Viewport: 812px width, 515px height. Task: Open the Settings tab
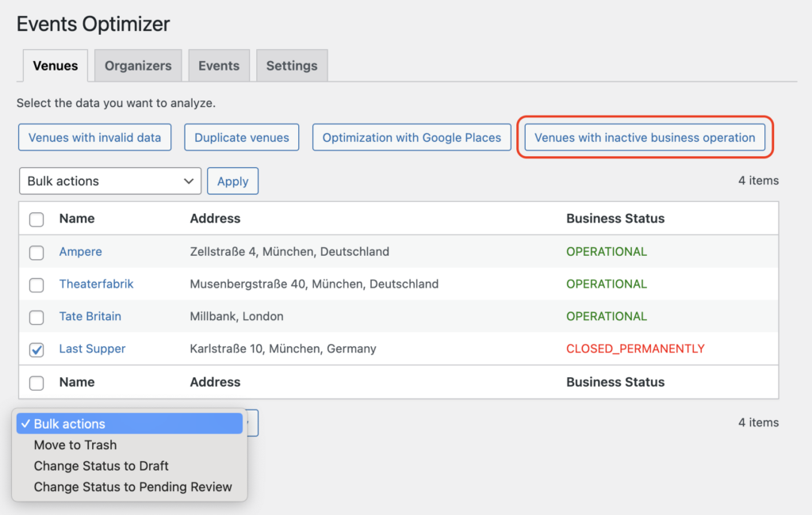(291, 65)
